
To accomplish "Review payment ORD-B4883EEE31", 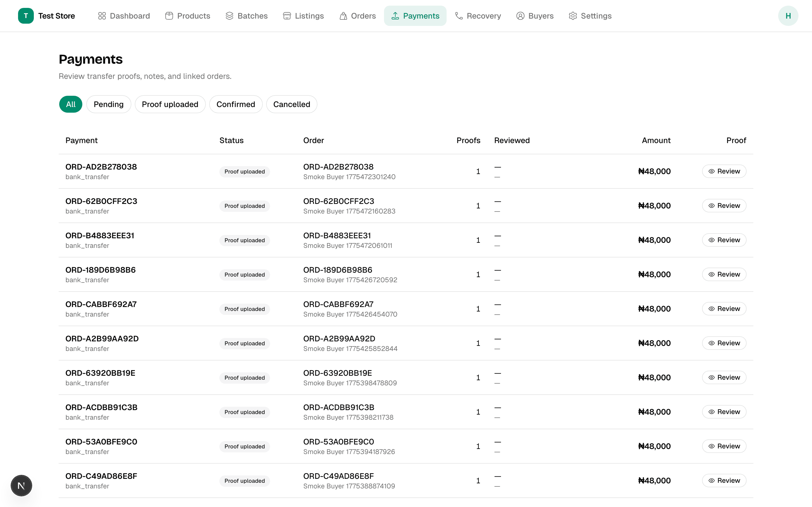I will click(x=724, y=240).
